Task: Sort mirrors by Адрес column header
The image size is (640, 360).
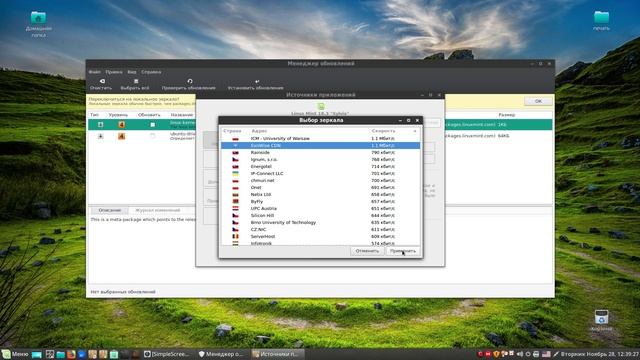Action: point(260,131)
